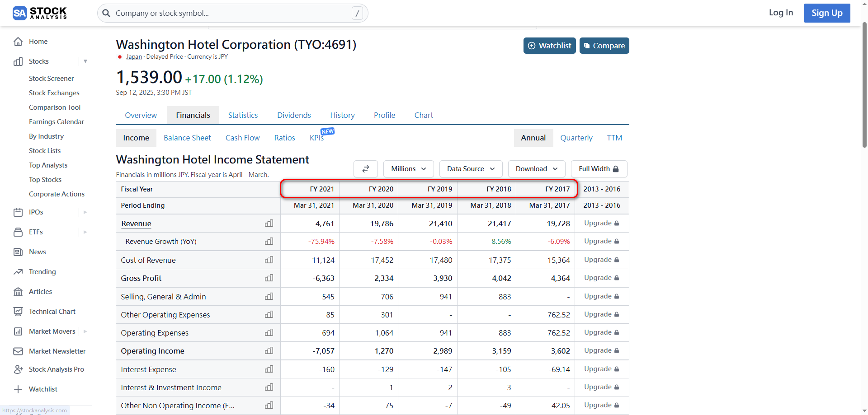This screenshot has width=868, height=415.
Task: Focus the company or stock symbol search
Action: coord(233,13)
